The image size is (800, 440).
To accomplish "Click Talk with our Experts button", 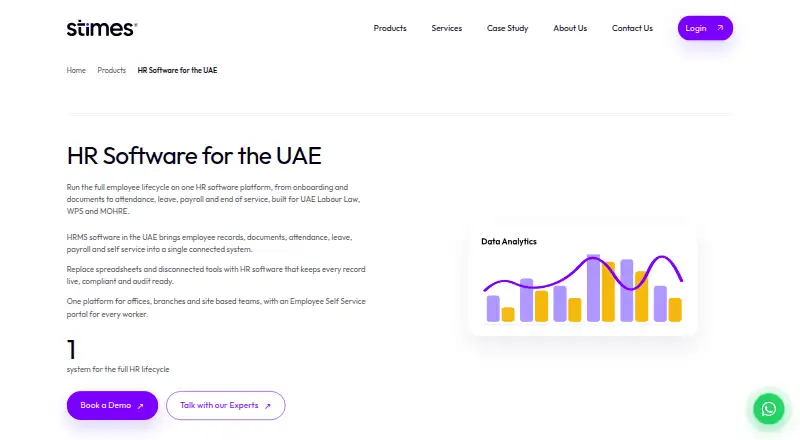I will (x=226, y=405).
